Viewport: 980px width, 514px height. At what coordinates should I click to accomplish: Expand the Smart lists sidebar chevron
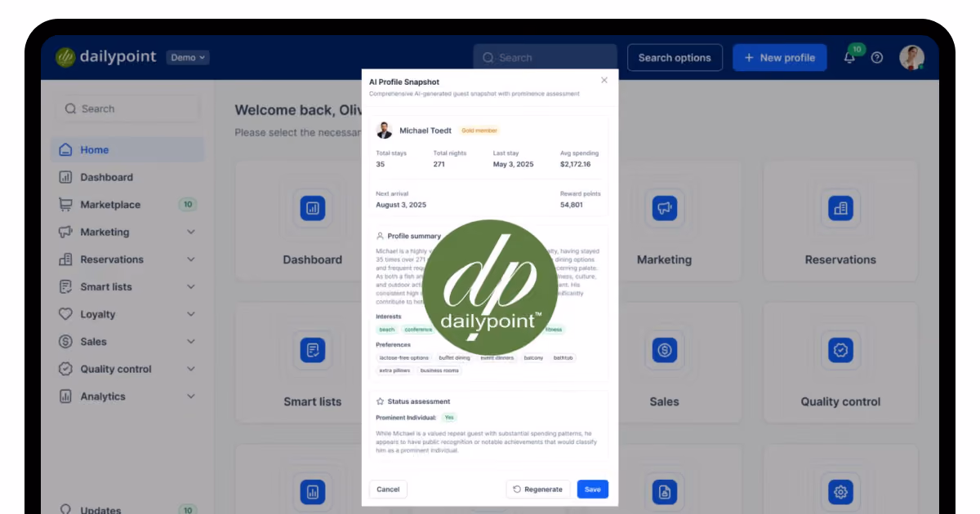tap(191, 287)
